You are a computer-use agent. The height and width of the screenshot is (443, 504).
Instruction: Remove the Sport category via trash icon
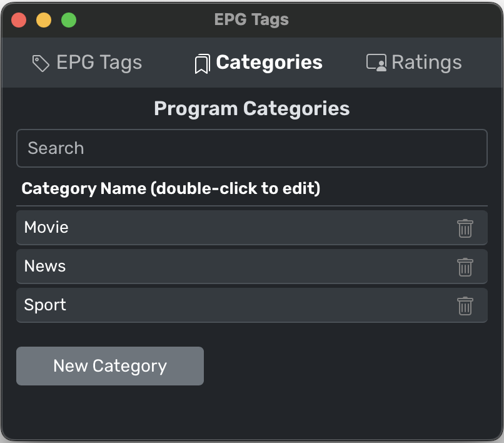click(465, 305)
